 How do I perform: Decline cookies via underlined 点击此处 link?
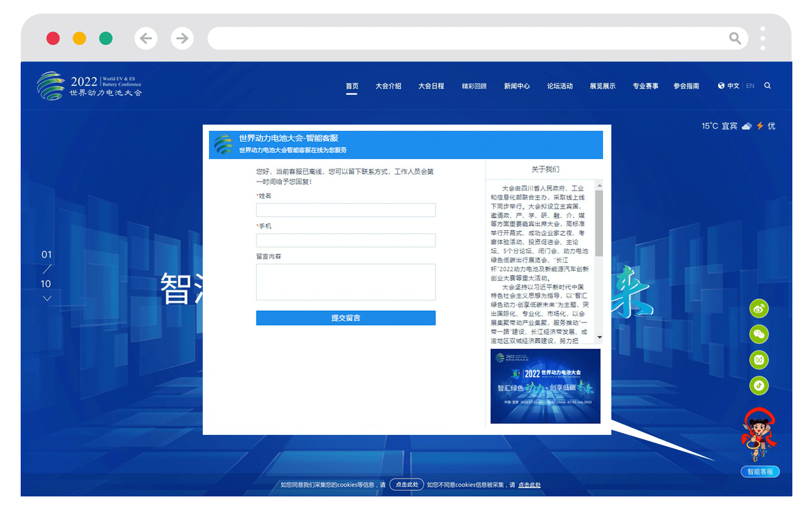(x=529, y=485)
